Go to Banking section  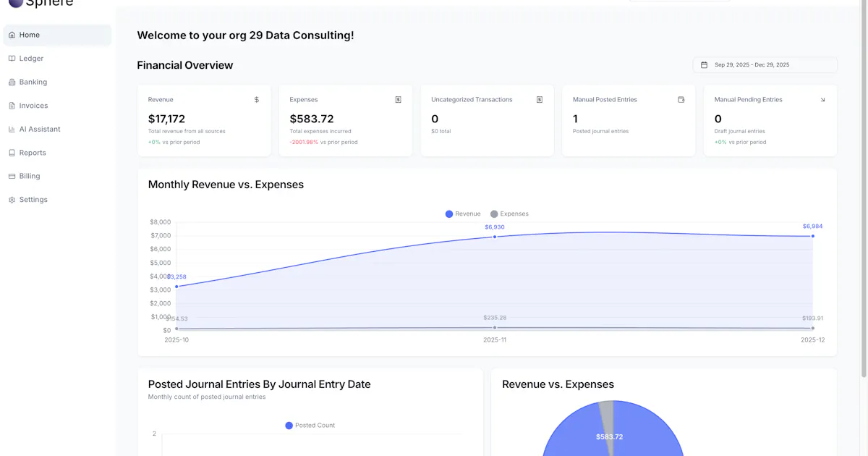coord(58,82)
